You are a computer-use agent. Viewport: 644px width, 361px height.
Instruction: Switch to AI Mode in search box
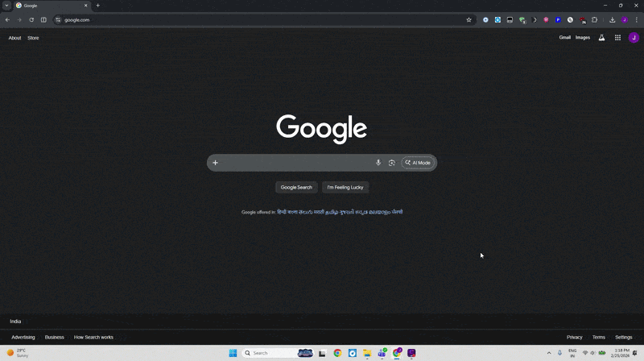click(x=418, y=163)
